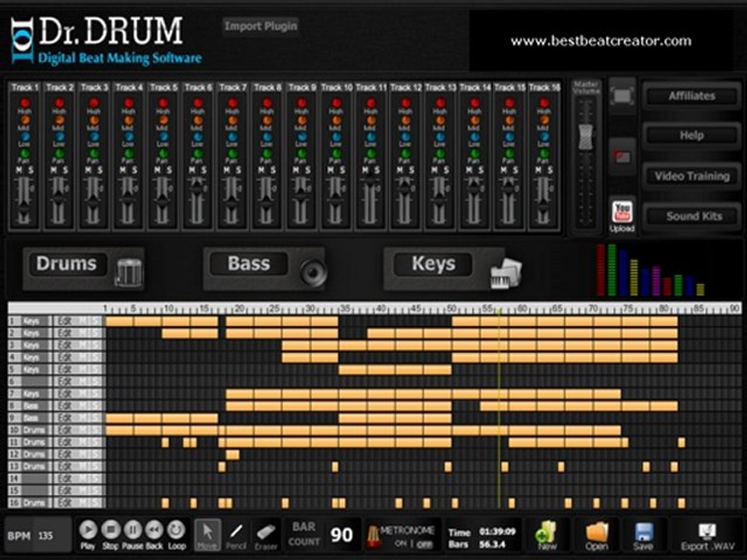Open Video Training
747x560 pixels.
(x=692, y=177)
